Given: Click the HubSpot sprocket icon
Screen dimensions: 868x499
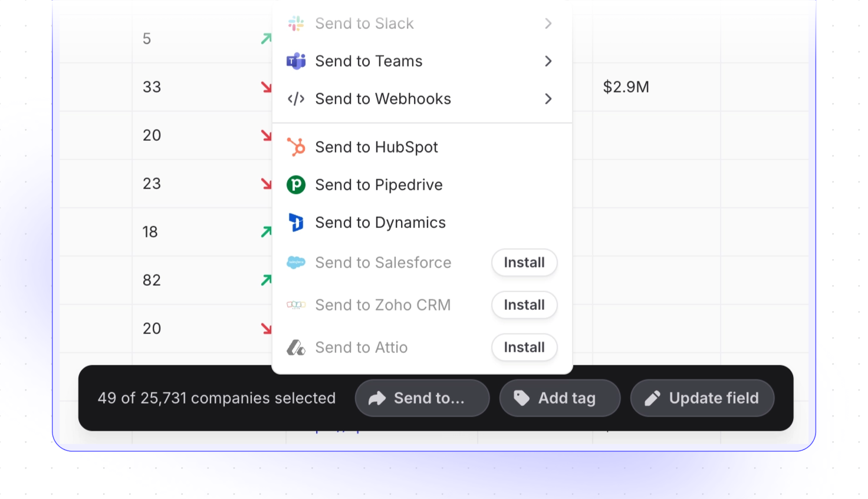Looking at the screenshot, I should click(296, 147).
